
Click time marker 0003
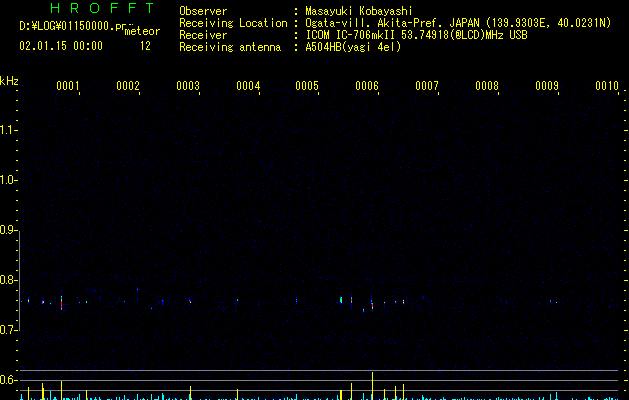pos(188,86)
